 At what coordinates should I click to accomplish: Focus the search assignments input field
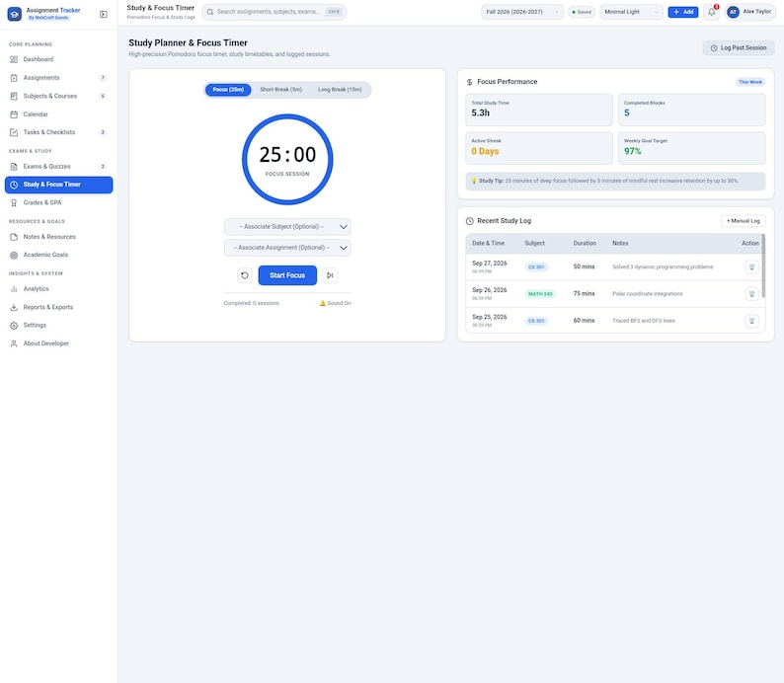tap(274, 12)
